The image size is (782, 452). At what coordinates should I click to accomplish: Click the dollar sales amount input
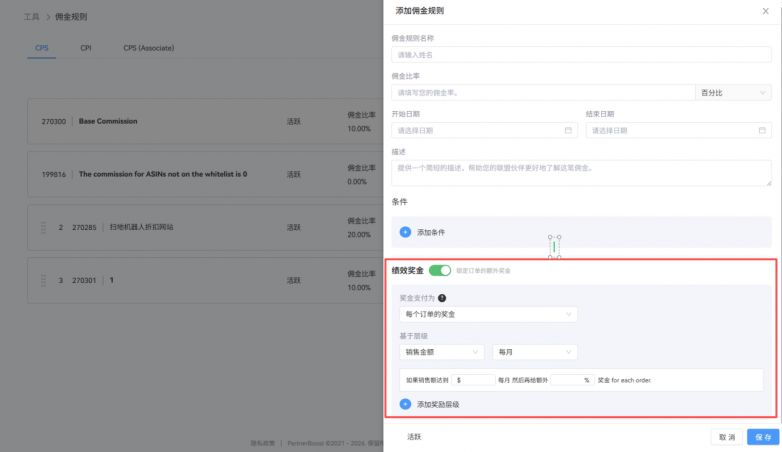477,380
